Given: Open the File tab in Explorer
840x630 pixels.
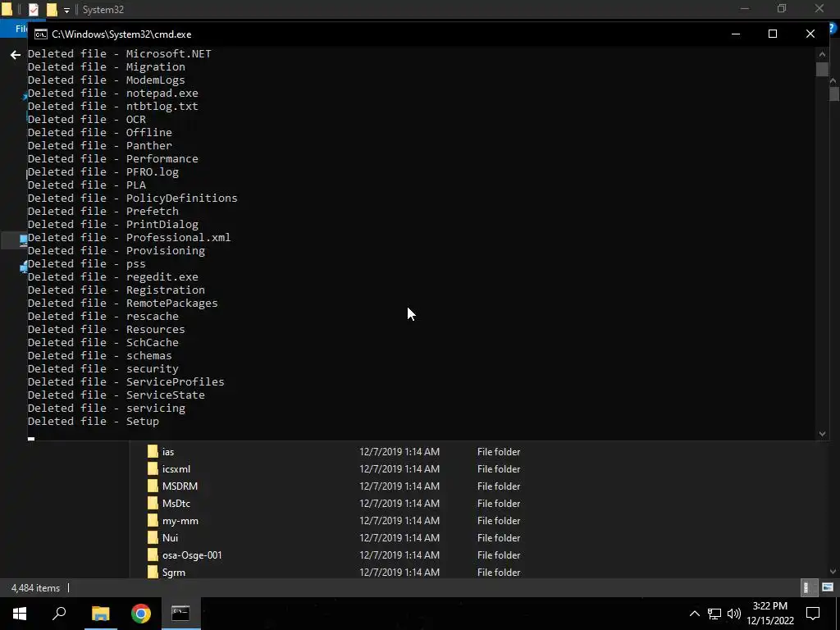Looking at the screenshot, I should (21, 29).
